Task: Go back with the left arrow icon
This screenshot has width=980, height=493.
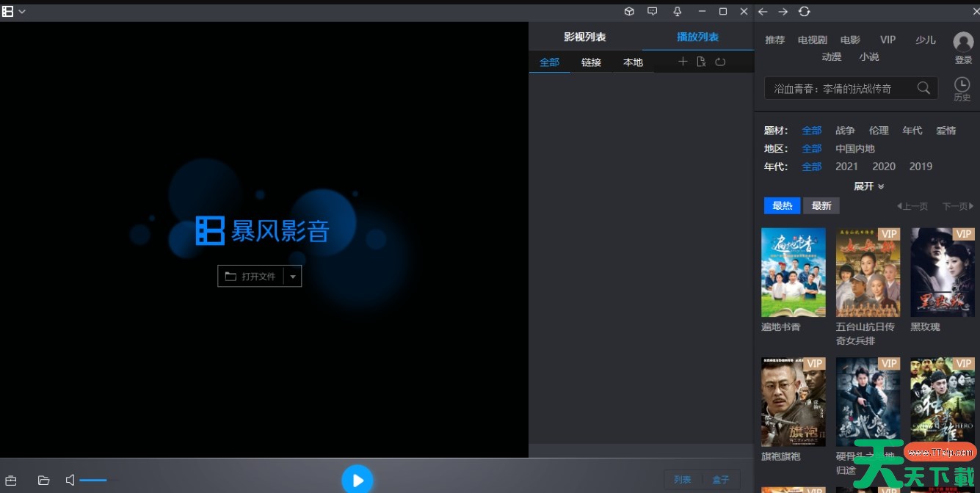Action: [763, 11]
